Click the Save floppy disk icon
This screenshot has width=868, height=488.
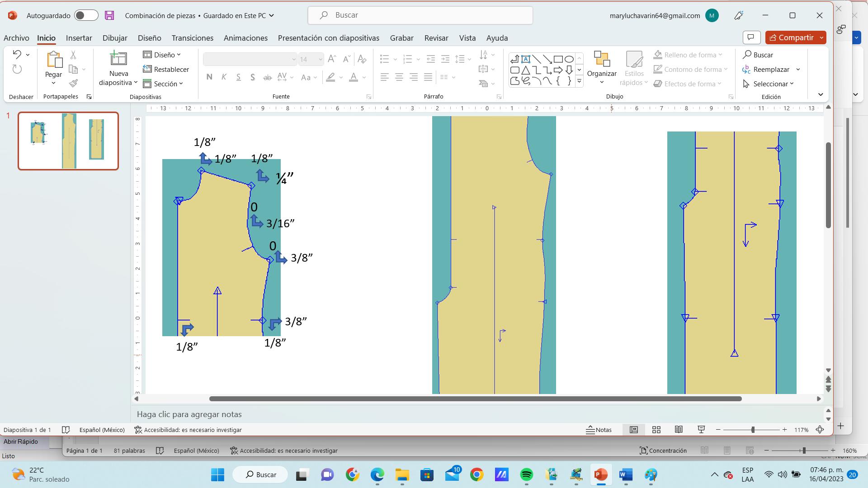click(109, 15)
